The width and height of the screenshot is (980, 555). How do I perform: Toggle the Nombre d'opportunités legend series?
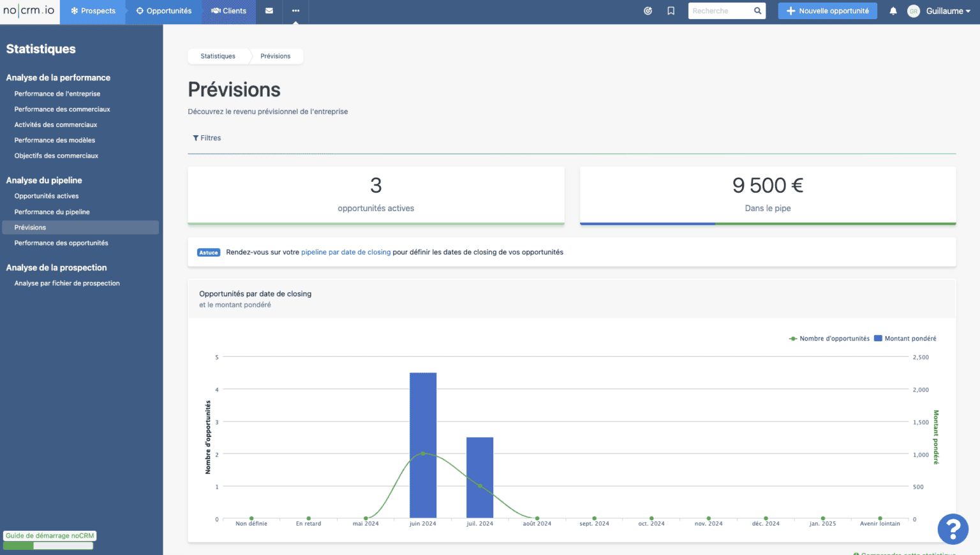point(829,339)
